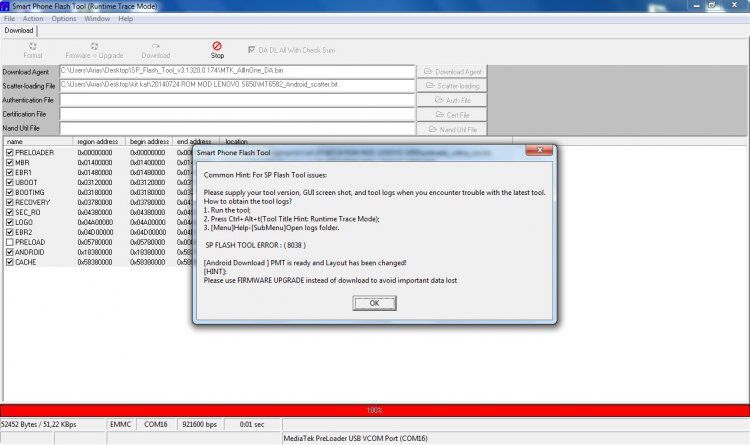Open the Action menu

(x=33, y=19)
